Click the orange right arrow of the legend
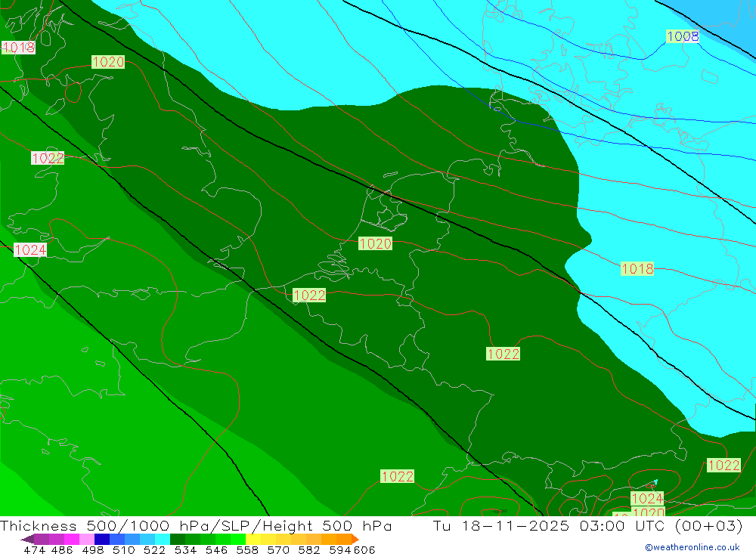Viewport: 756px width, 554px height. pos(355,539)
